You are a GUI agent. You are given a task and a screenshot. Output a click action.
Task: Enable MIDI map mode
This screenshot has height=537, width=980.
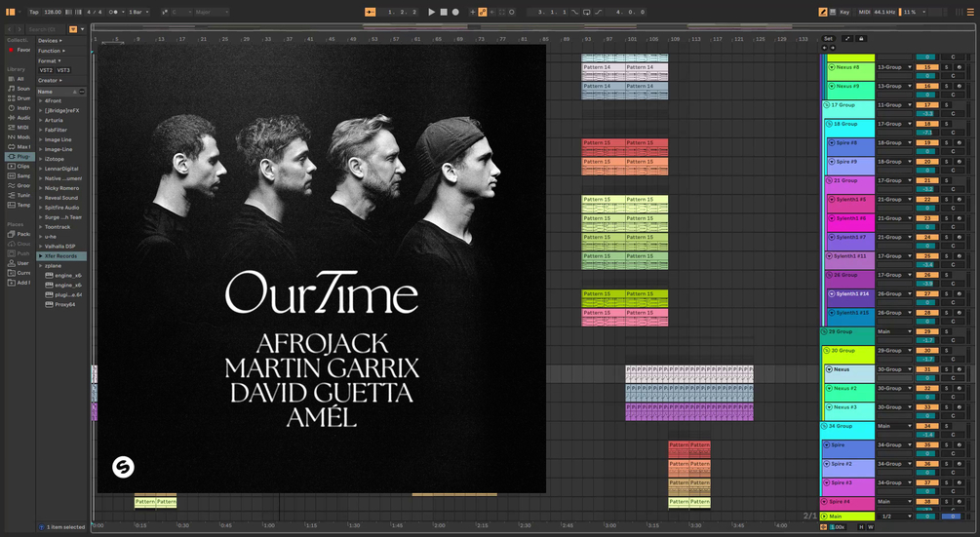click(x=864, y=12)
